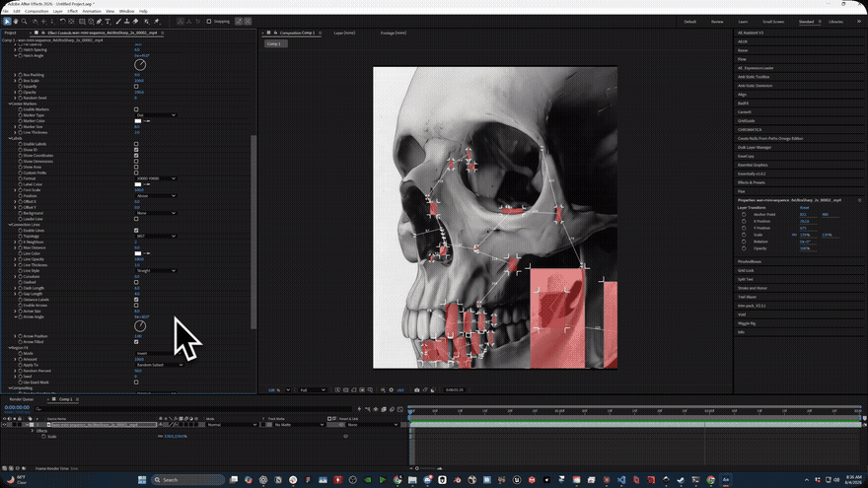
Task: Open the Libraries workspace
Action: point(835,22)
